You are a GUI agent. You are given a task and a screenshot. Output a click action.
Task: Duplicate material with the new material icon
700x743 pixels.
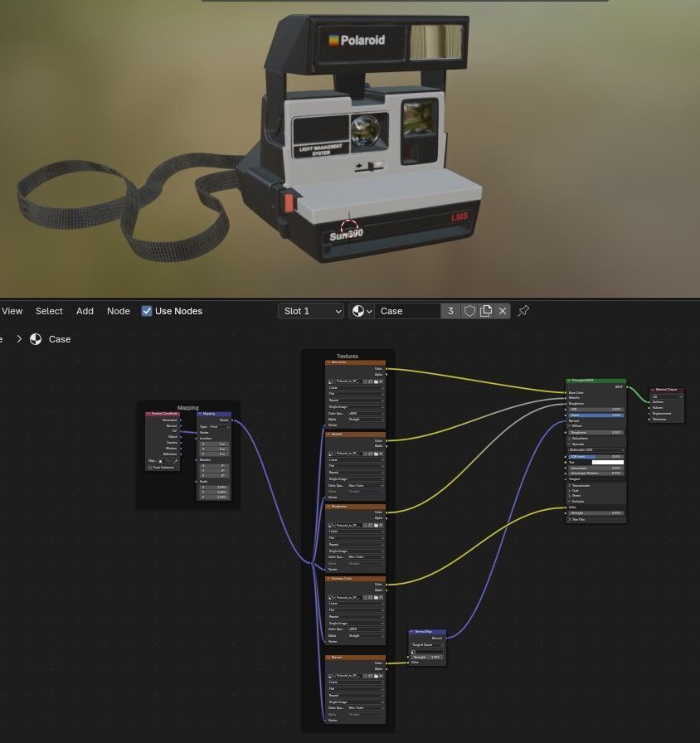(486, 311)
